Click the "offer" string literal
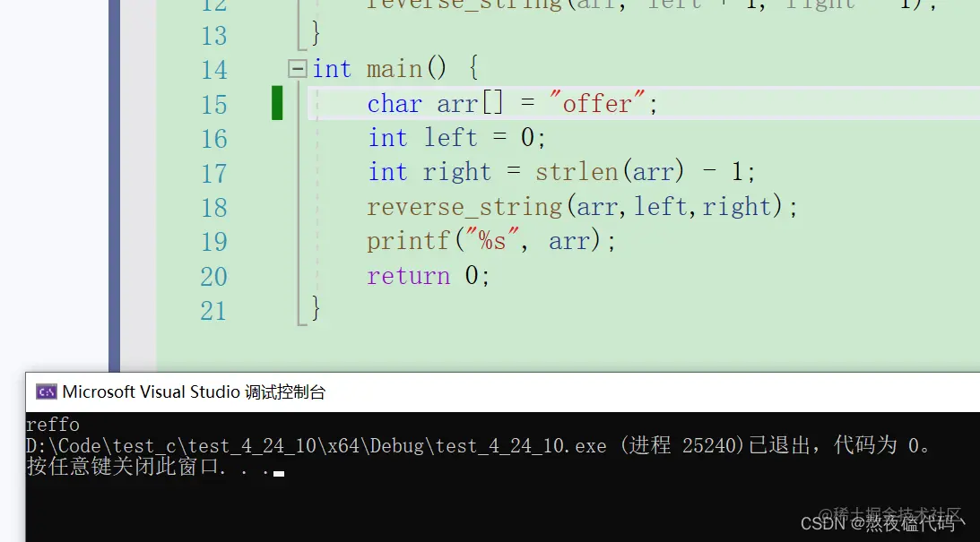The image size is (980, 542). [597, 103]
